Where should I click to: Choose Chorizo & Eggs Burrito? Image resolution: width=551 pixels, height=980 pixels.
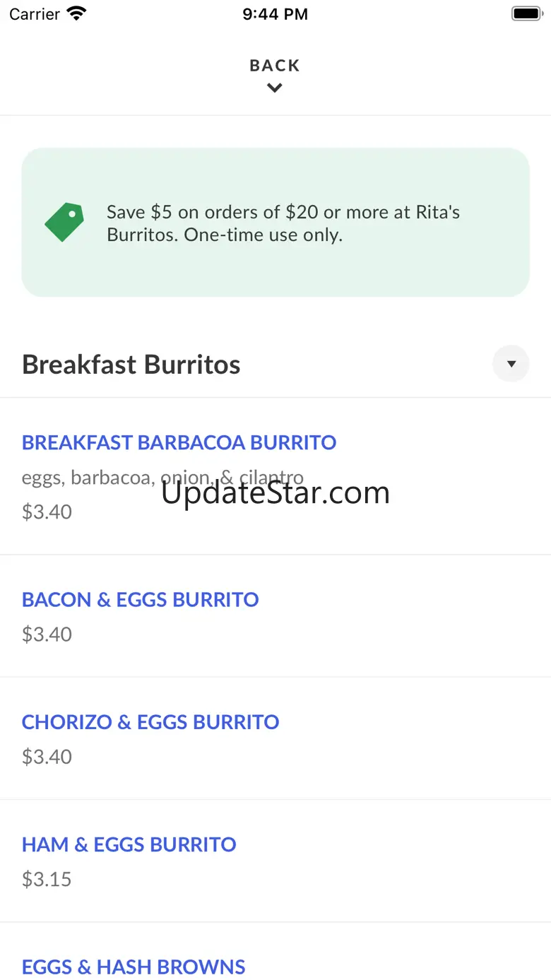pos(150,722)
